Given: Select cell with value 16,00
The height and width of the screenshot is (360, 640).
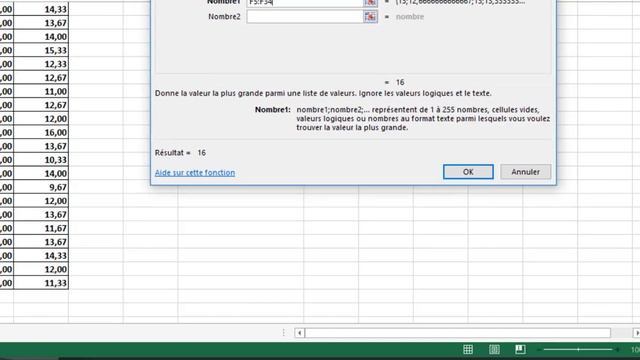Looking at the screenshot, I should 41,132.
